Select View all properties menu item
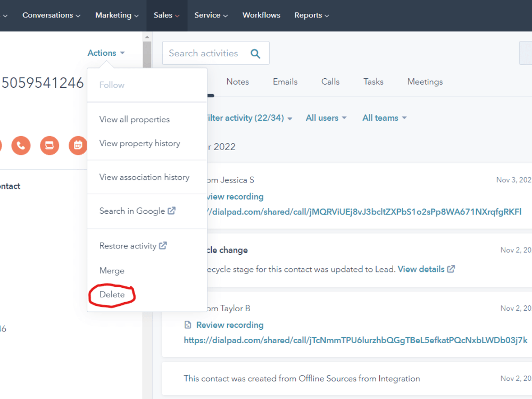Viewport: 532px width, 399px height. pos(135,119)
